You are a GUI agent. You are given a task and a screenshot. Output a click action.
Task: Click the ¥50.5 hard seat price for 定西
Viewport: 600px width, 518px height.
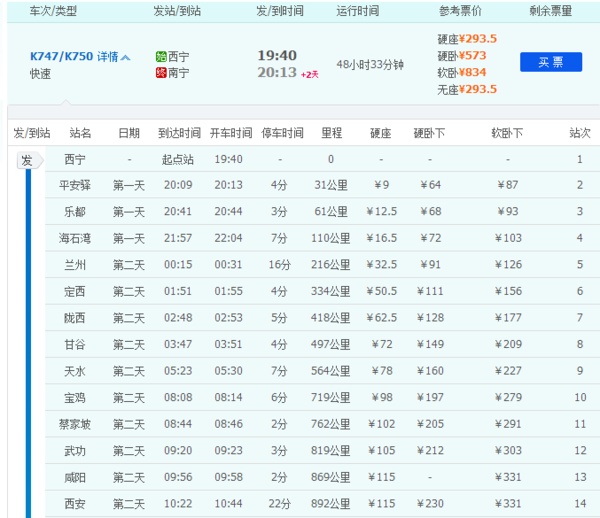382,292
